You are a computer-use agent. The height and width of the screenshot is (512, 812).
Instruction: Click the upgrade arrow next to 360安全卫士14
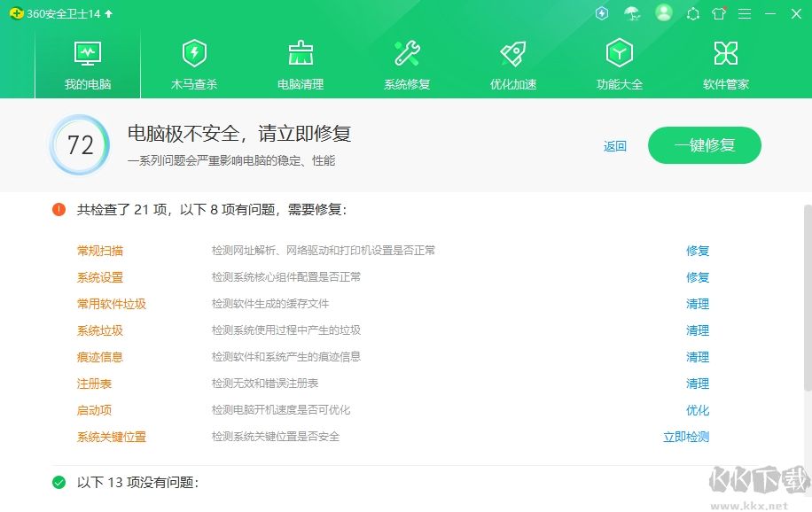click(109, 14)
